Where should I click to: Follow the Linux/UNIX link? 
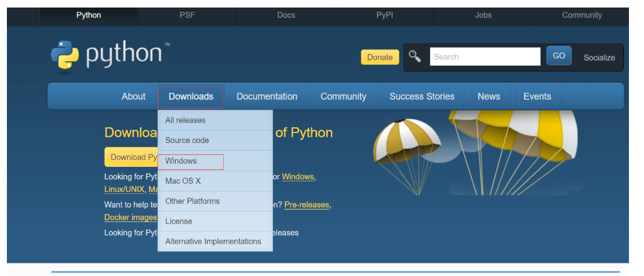pos(124,189)
